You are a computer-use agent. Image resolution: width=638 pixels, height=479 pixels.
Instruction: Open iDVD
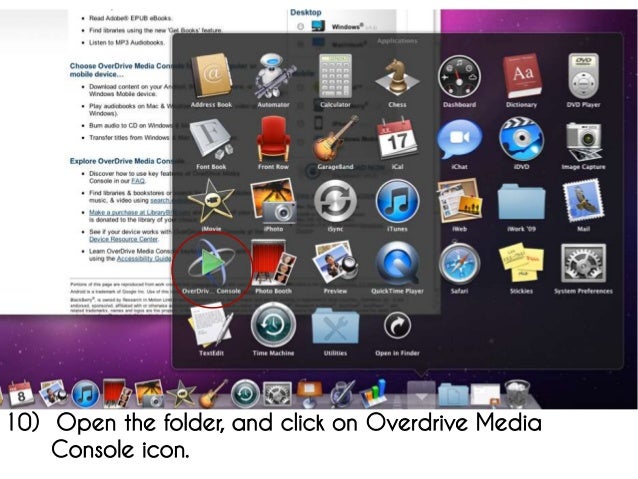tap(522, 139)
